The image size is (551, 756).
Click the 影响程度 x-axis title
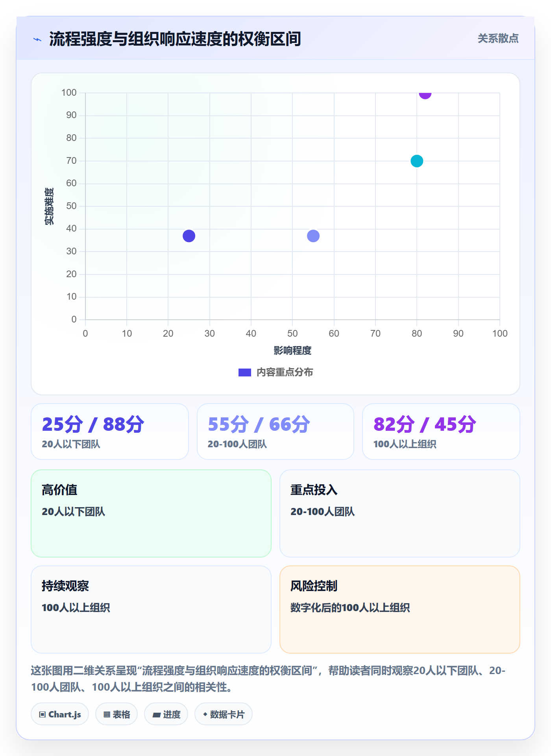[x=292, y=350]
